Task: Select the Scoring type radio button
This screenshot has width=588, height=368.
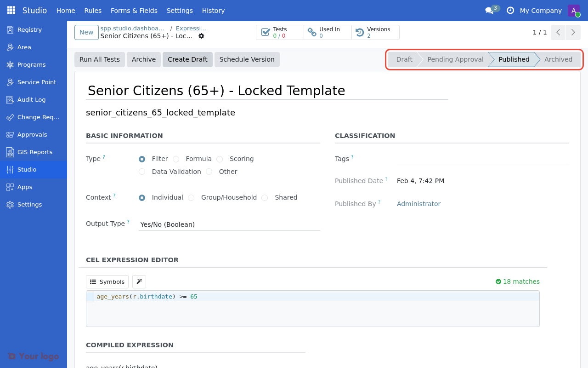Action: 220,159
